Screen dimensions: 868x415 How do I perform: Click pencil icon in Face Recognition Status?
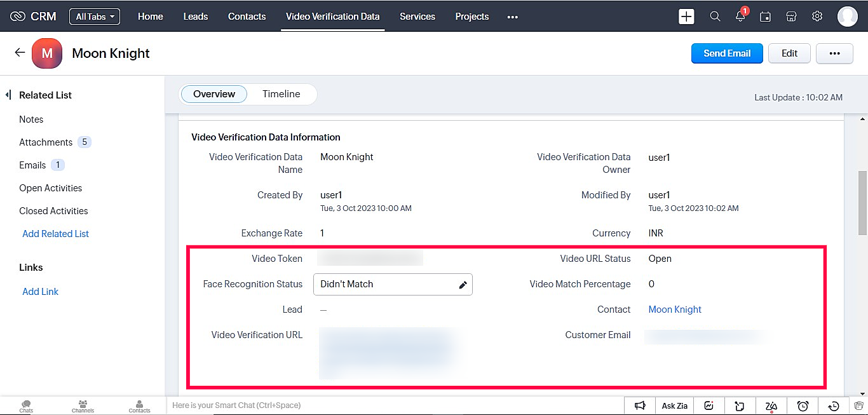pyautogui.click(x=463, y=285)
